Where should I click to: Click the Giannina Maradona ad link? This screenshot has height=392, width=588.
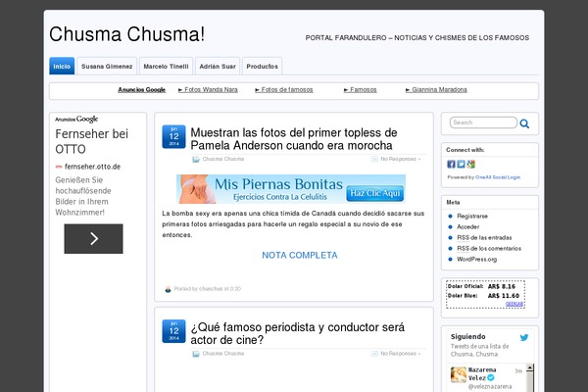[436, 89]
